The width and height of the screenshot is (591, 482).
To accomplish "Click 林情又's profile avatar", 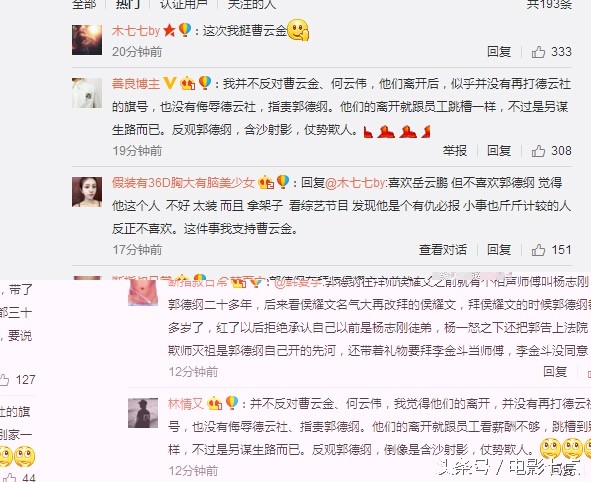I will (143, 413).
